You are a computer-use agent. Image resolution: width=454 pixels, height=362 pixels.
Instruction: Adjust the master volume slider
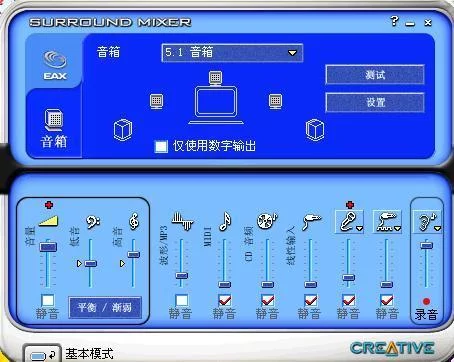49,247
